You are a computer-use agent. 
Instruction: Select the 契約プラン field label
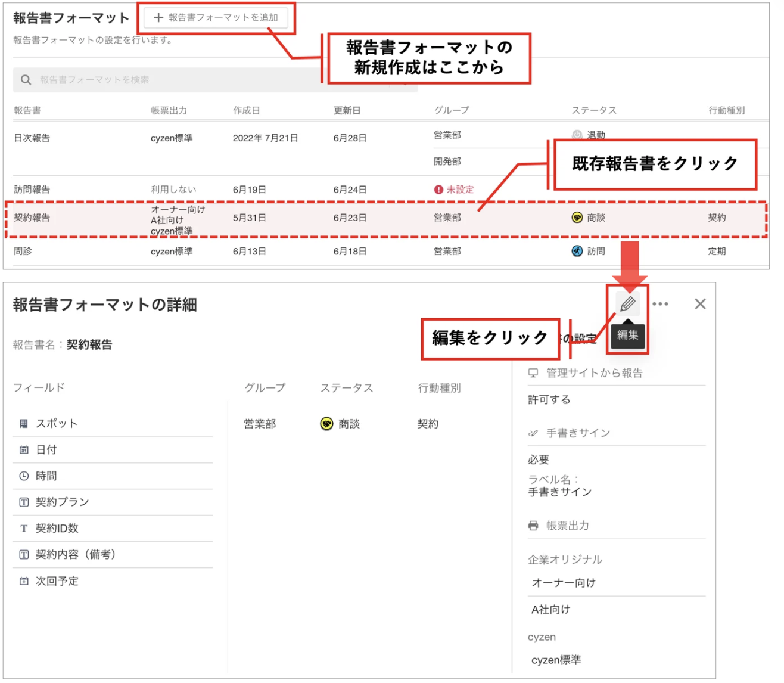coord(62,502)
